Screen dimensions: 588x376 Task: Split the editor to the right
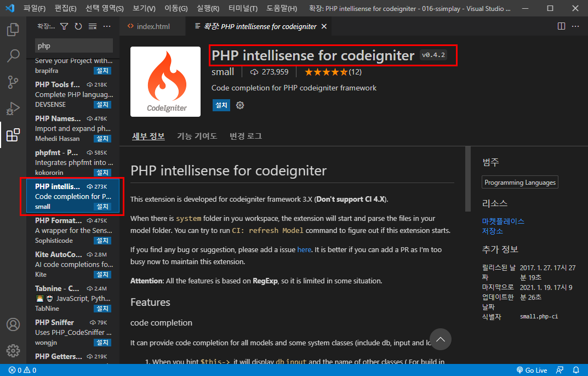pos(561,26)
